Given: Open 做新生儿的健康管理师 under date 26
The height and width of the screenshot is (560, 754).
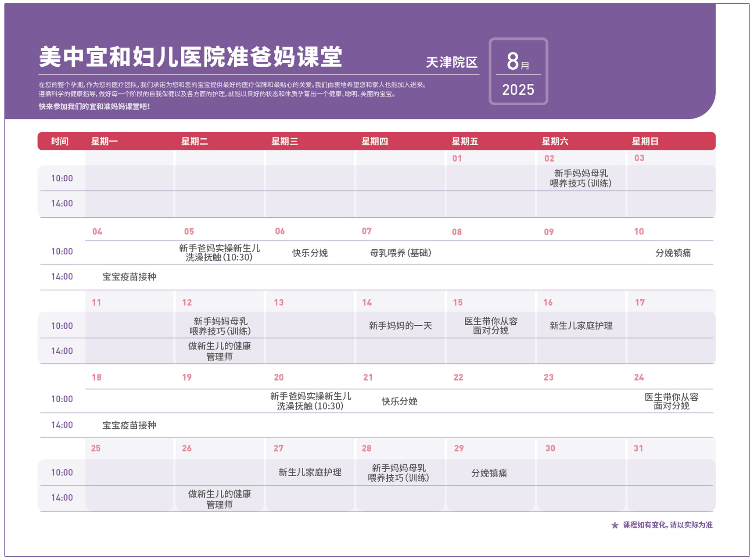Looking at the screenshot, I should click(x=219, y=499).
